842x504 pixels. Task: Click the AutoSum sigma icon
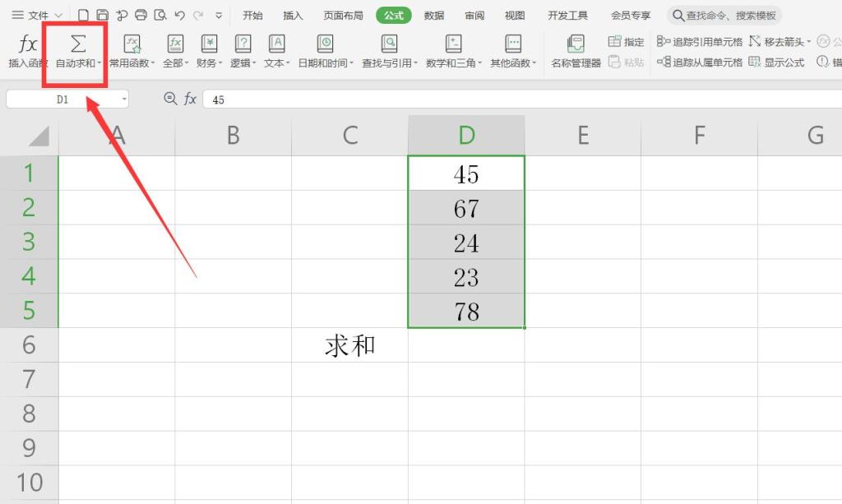coord(78,44)
